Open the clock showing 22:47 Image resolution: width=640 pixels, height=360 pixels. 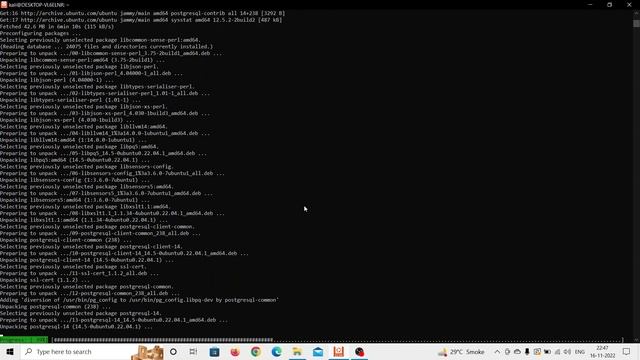coord(602,351)
